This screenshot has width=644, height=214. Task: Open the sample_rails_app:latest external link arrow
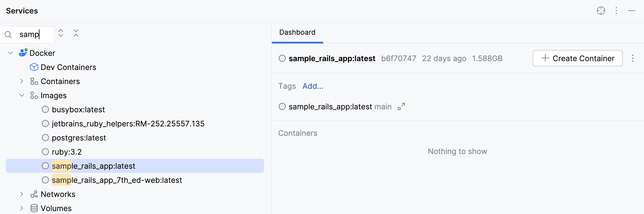coord(401,106)
